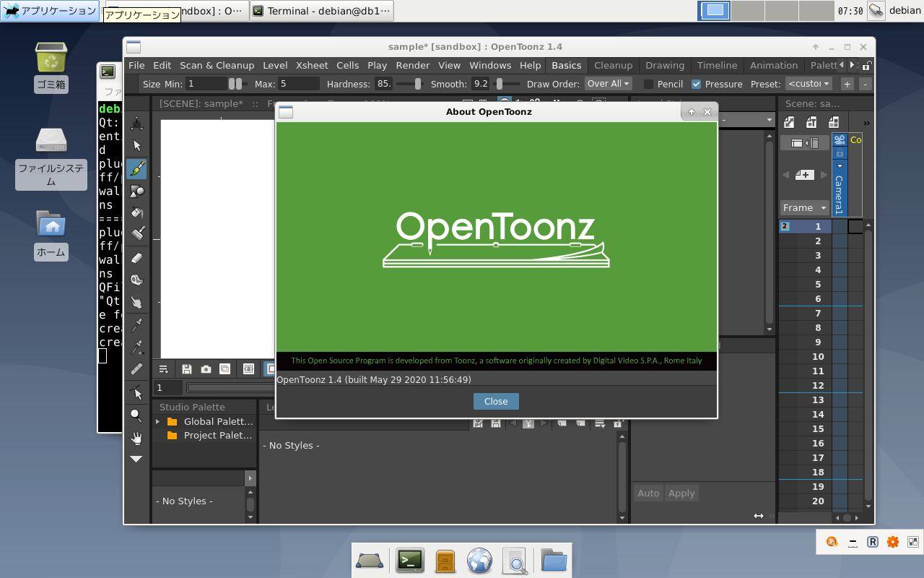Image resolution: width=924 pixels, height=578 pixels.
Task: Select the Control Point Editor tool
Action: 136,392
